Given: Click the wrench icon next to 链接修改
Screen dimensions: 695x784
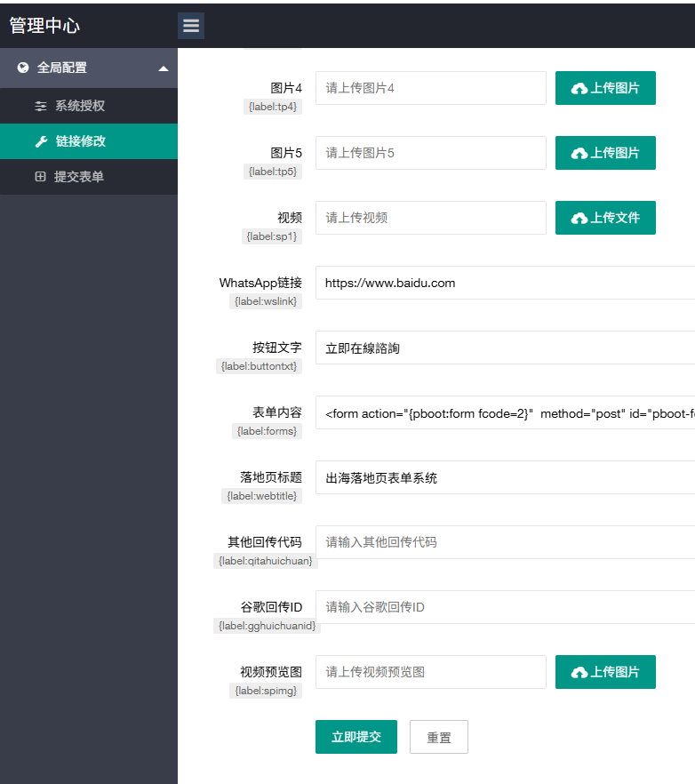Looking at the screenshot, I should pyautogui.click(x=40, y=141).
